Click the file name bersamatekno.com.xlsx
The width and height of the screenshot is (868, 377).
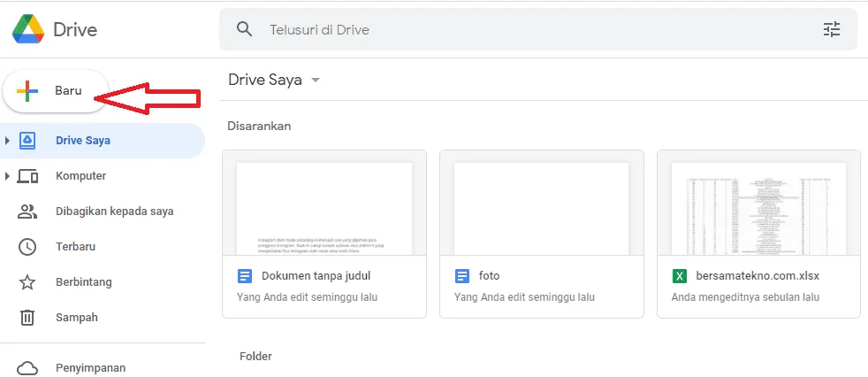(x=758, y=275)
